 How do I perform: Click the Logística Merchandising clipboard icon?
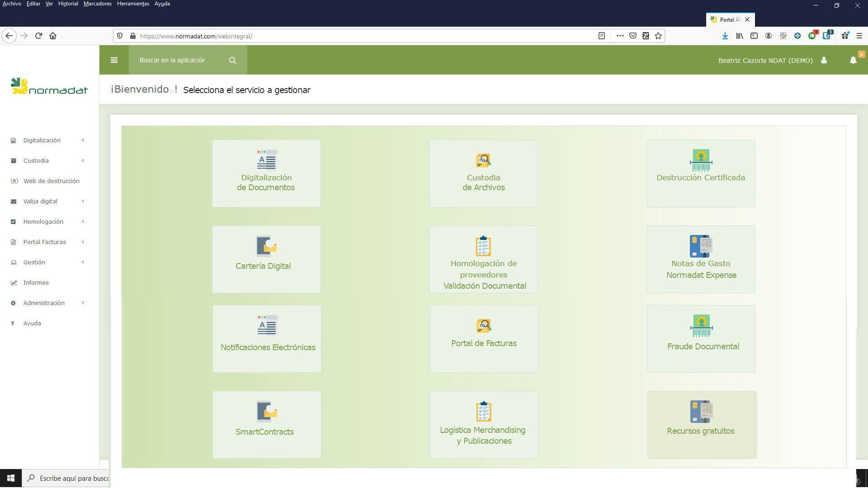484,411
